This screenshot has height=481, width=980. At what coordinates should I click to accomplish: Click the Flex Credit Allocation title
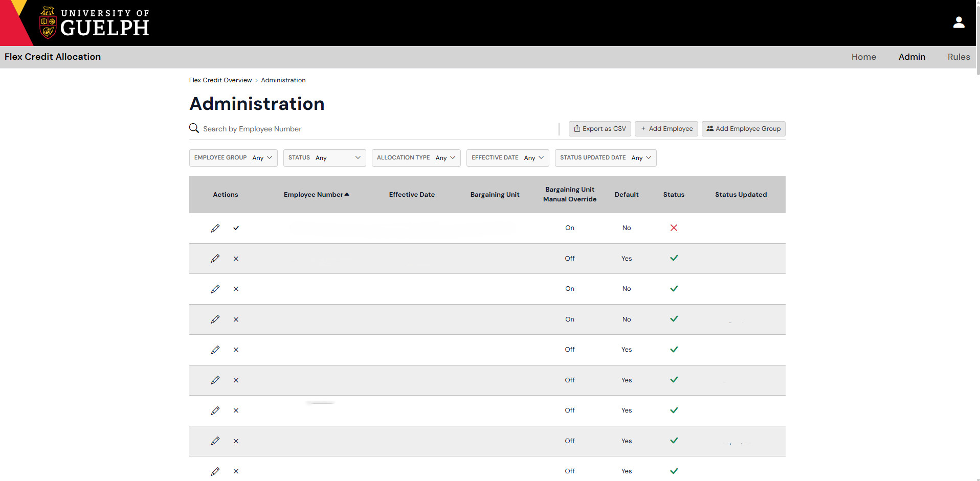(x=53, y=57)
